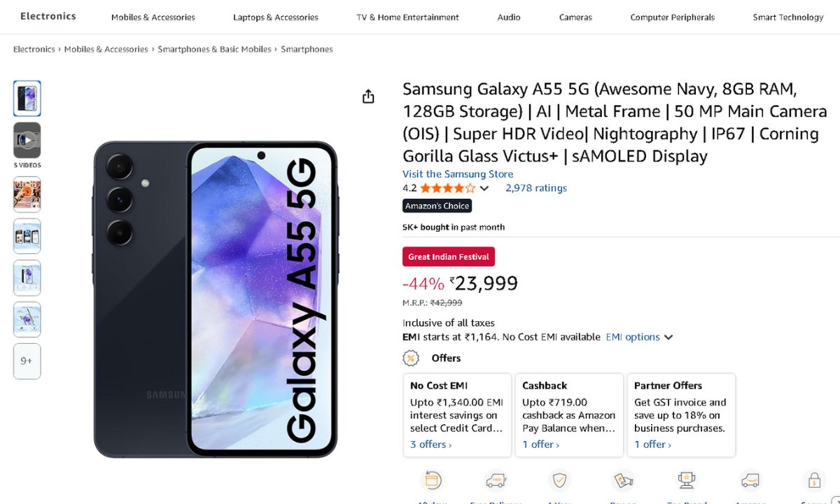Viewport: 840px width, 504px height.
Task: Click the 10 days return icon
Action: click(430, 480)
